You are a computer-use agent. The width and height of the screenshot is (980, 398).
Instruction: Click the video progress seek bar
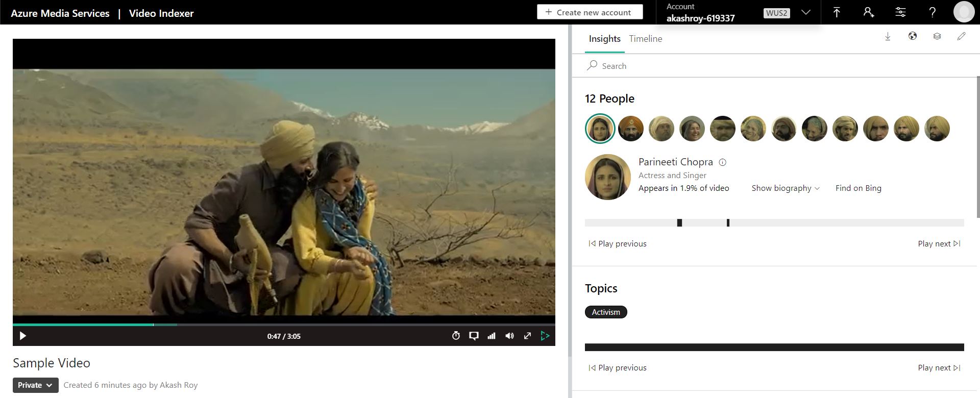(x=284, y=325)
